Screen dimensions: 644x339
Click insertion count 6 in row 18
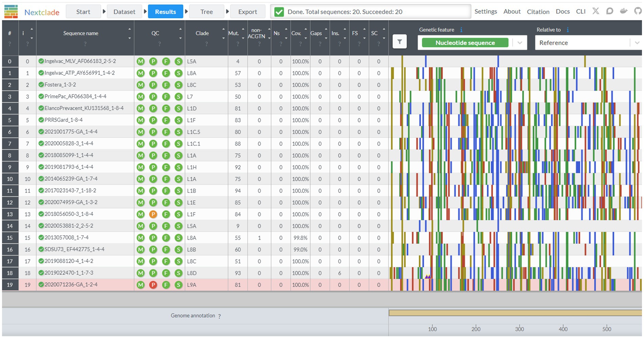[x=340, y=273]
